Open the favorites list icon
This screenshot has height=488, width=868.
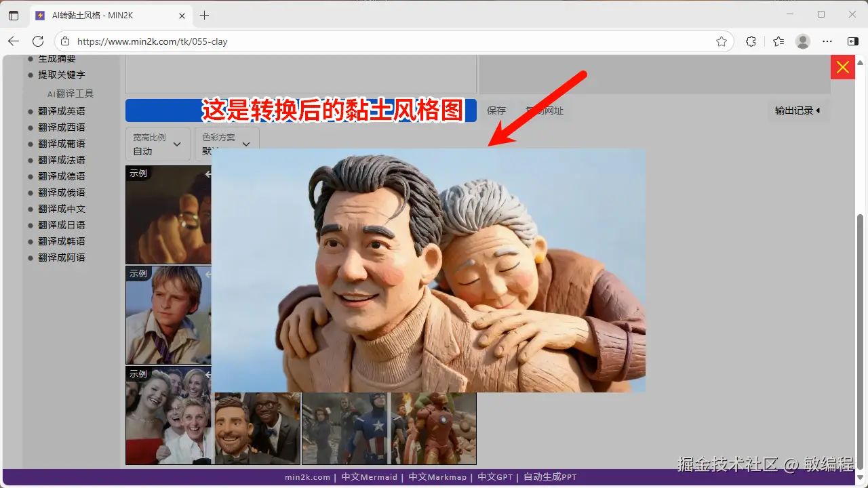[778, 41]
